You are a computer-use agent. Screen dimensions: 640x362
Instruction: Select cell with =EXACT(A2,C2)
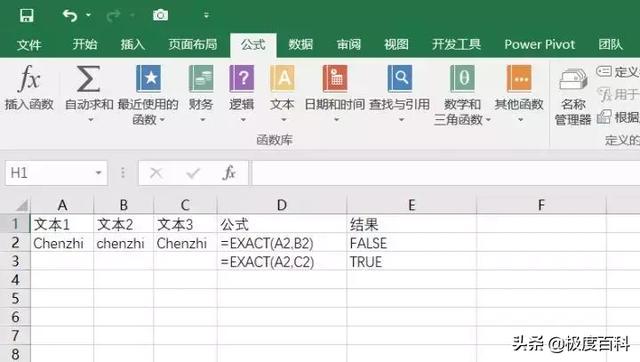(282, 262)
